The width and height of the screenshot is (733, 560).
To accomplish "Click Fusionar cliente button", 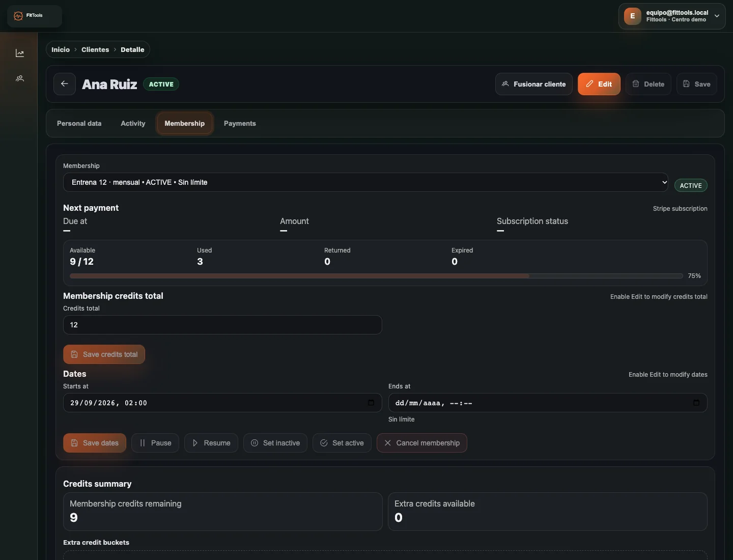I will point(534,84).
